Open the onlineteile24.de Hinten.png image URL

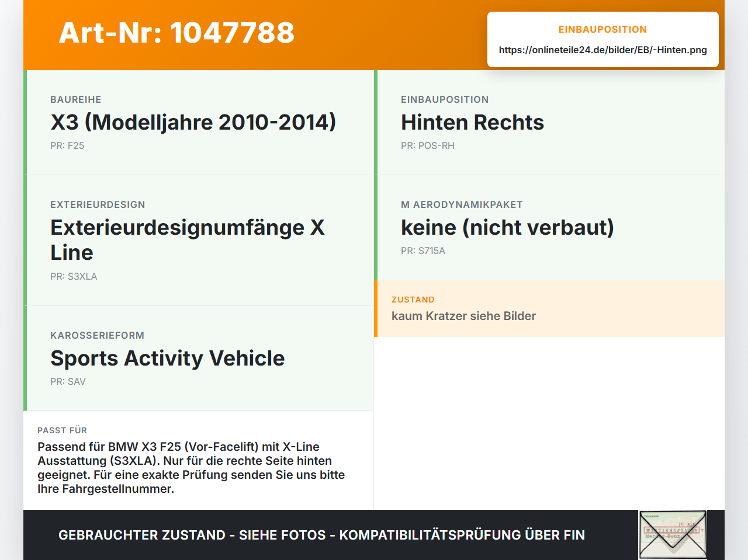click(x=602, y=50)
